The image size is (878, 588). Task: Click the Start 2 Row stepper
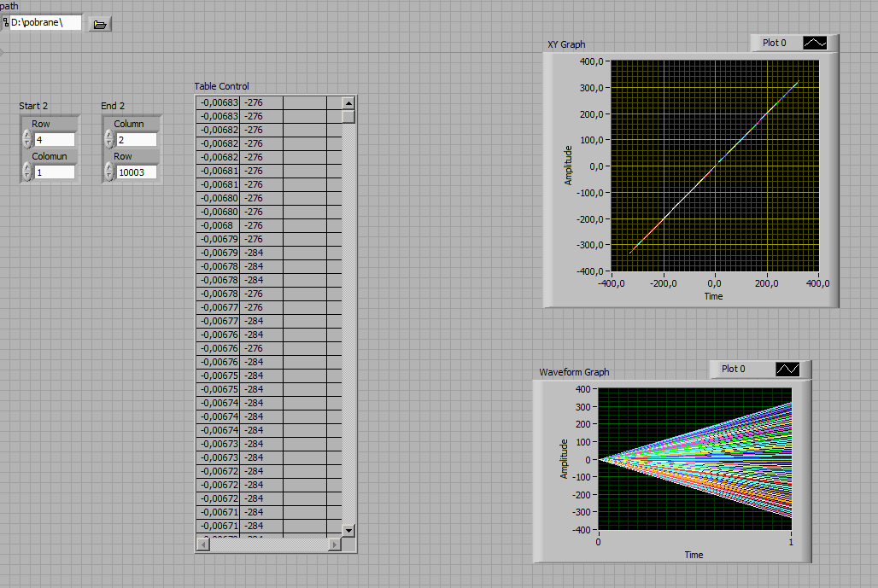coord(27,140)
